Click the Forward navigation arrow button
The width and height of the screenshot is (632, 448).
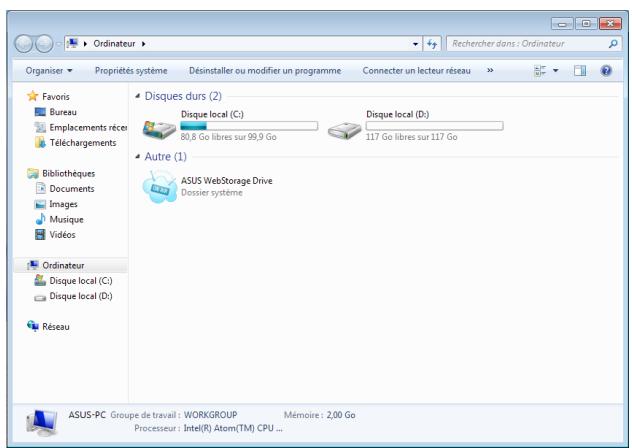44,44
